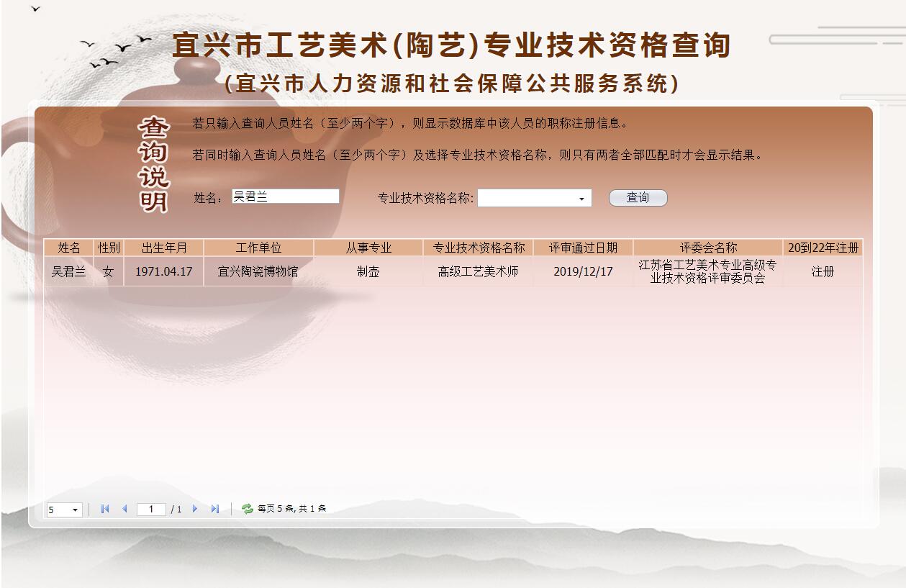Click the qualification combo box dropdown arrow
The image size is (906, 588).
(583, 197)
